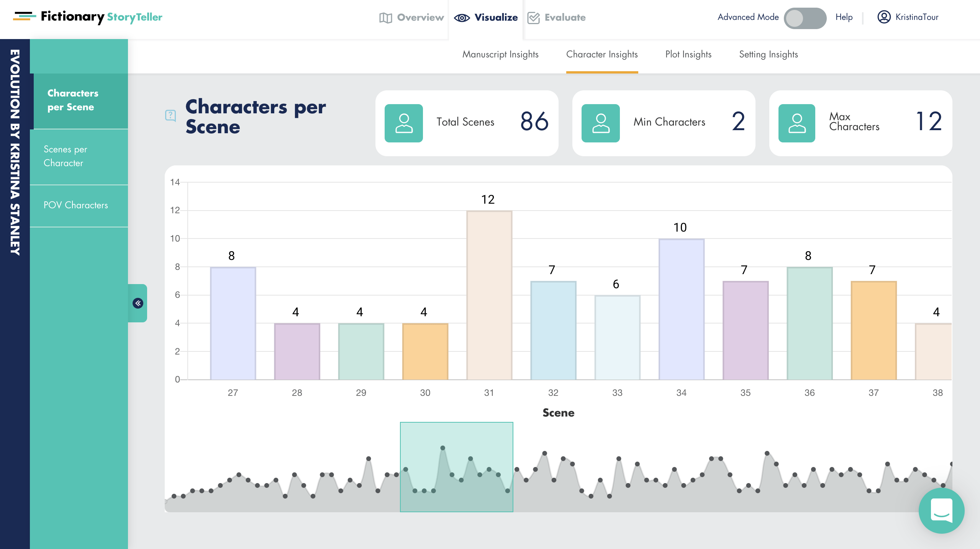Open the Setting Insights section
The width and height of the screenshot is (980, 549).
(768, 54)
